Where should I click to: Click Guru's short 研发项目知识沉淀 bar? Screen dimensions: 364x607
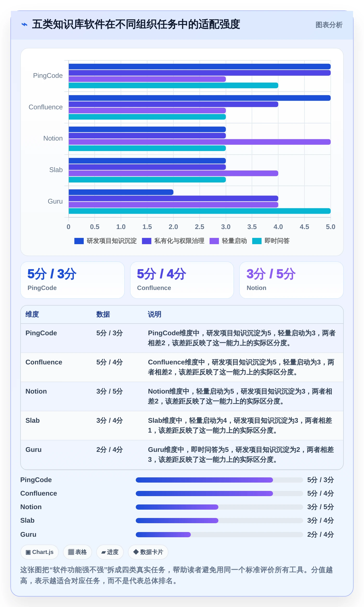point(121,192)
